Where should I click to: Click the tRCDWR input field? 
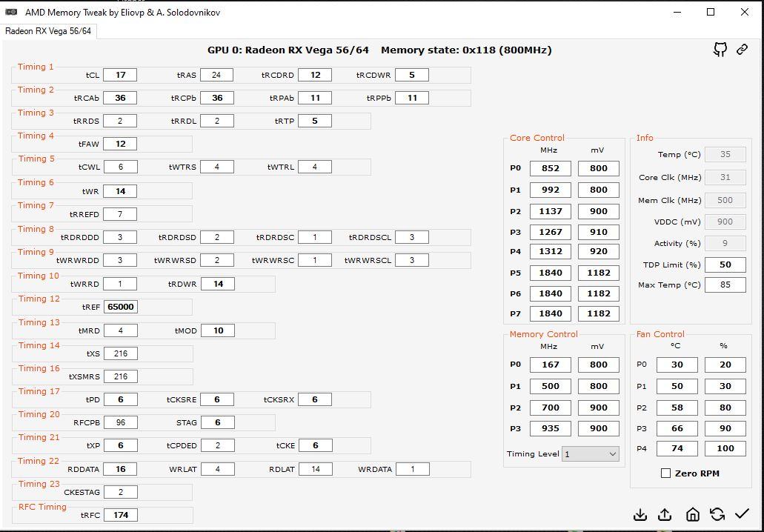(x=412, y=75)
